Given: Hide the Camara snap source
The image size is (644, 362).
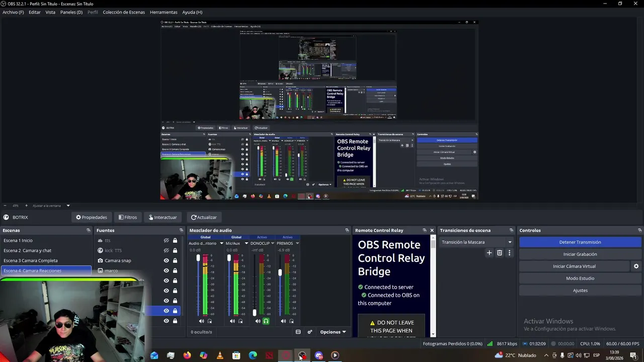Looking at the screenshot, I should (166, 260).
